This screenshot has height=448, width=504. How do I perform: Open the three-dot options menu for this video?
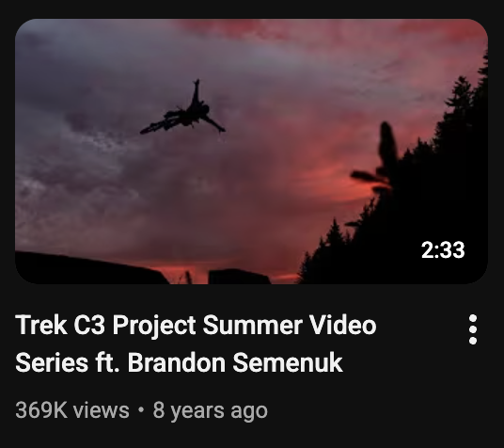tap(472, 329)
